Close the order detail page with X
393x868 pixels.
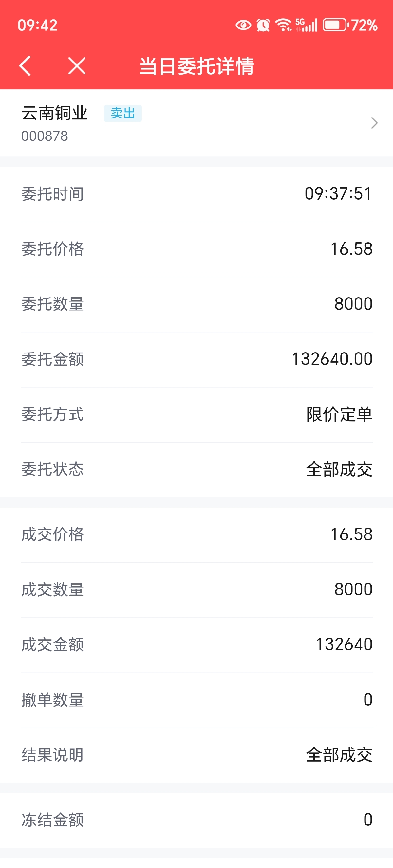click(x=77, y=66)
